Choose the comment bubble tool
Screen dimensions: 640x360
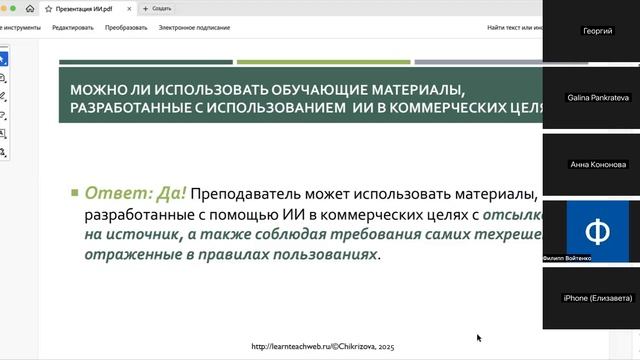pos(3,78)
